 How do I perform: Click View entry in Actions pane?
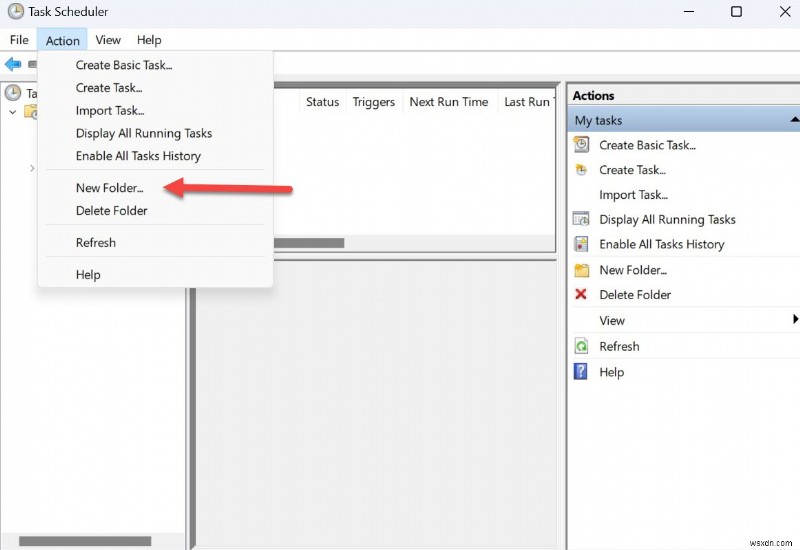coord(612,320)
